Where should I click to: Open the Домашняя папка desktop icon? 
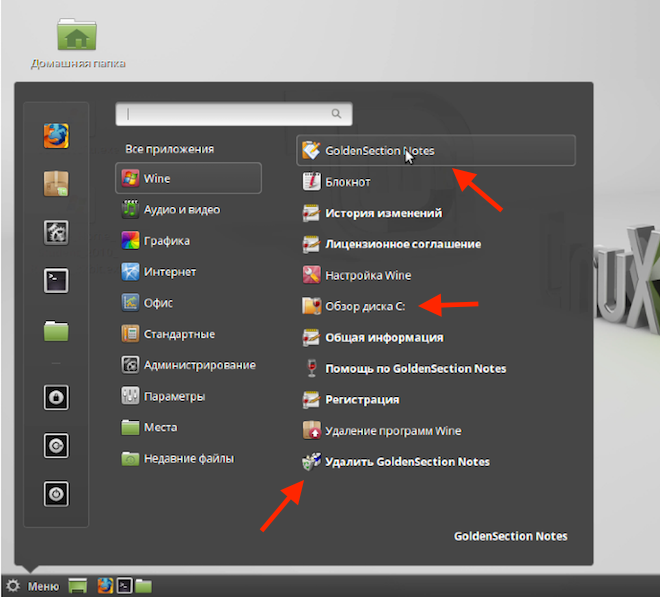(x=77, y=43)
